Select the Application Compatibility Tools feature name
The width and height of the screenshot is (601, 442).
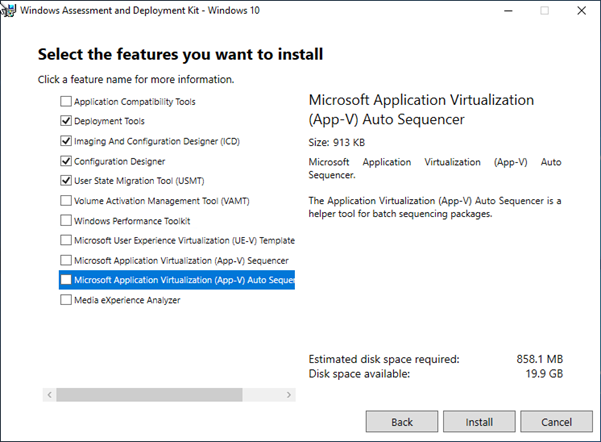tap(135, 102)
